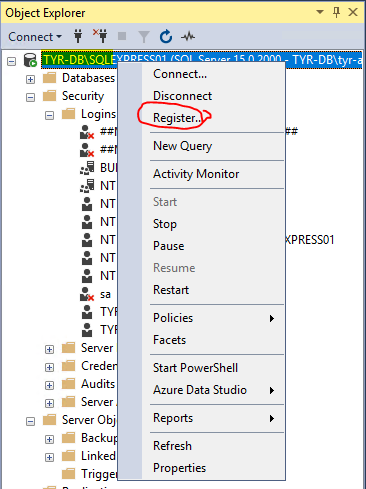Click the first NT group login icon
This screenshot has width=366, height=489.
coord(87,186)
